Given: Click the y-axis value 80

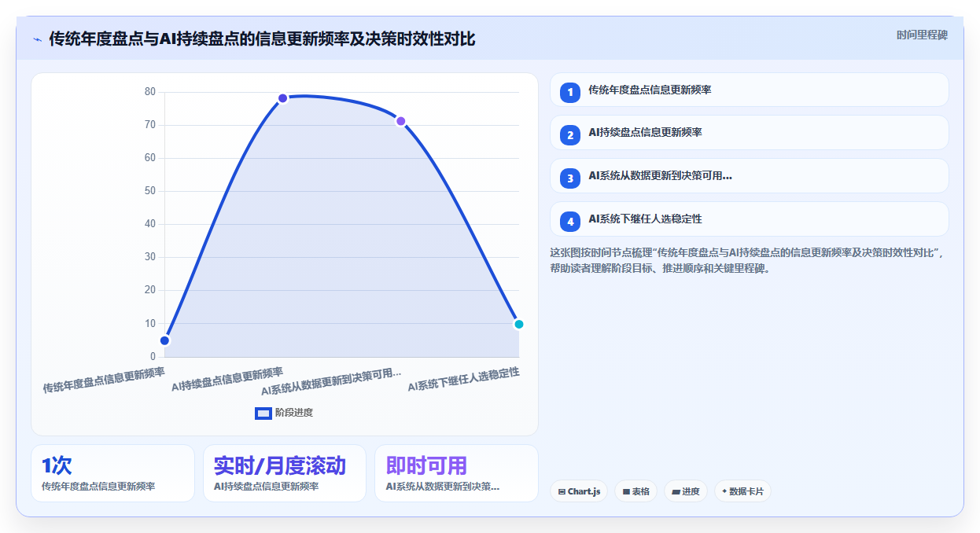Looking at the screenshot, I should tap(150, 92).
